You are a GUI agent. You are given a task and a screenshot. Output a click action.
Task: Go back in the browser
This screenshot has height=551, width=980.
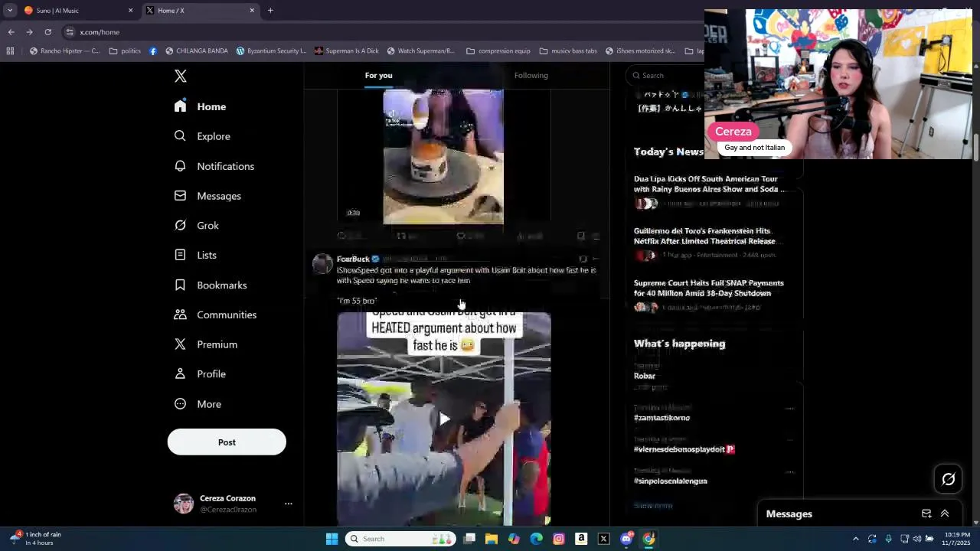coord(11,32)
